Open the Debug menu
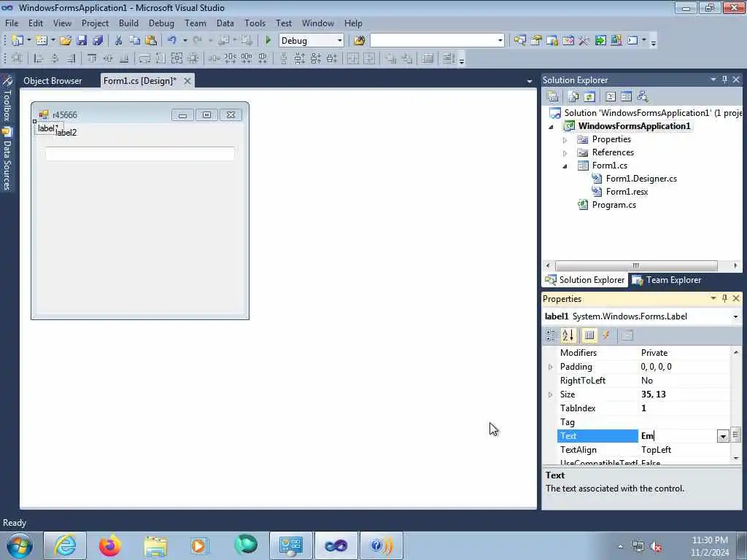Screen dimensions: 747x560 coord(161,23)
